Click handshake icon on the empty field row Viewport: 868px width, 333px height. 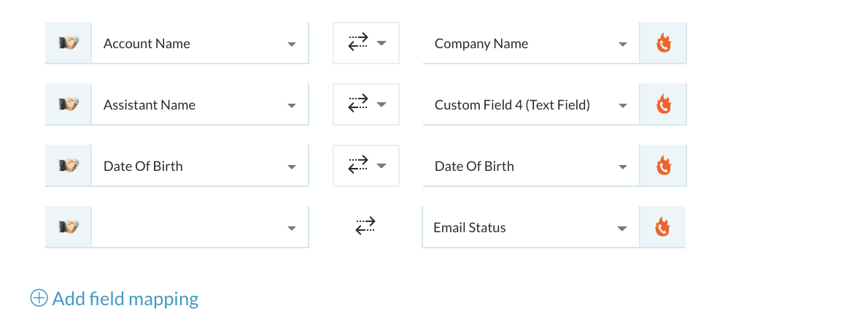[x=69, y=227]
